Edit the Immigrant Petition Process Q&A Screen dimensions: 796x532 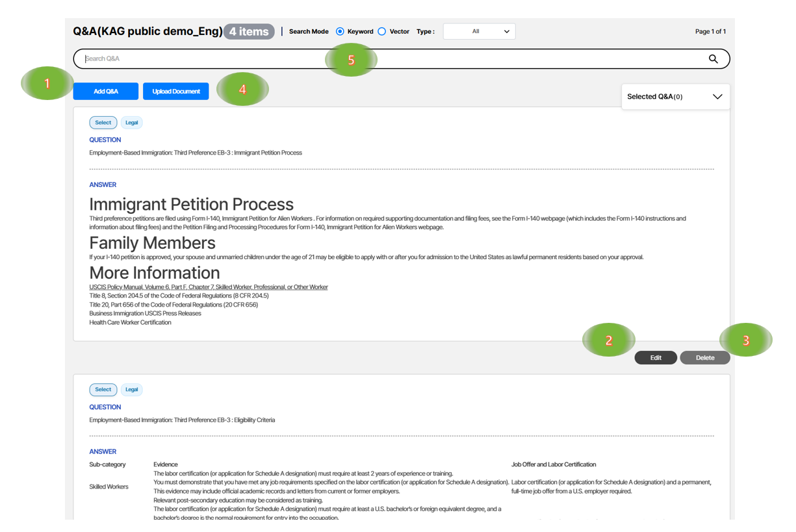coord(656,358)
